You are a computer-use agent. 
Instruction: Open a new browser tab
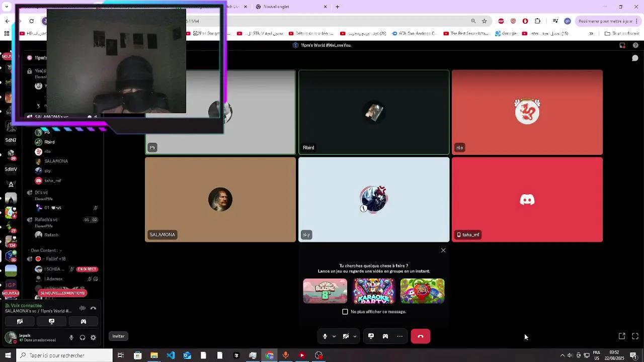click(337, 7)
